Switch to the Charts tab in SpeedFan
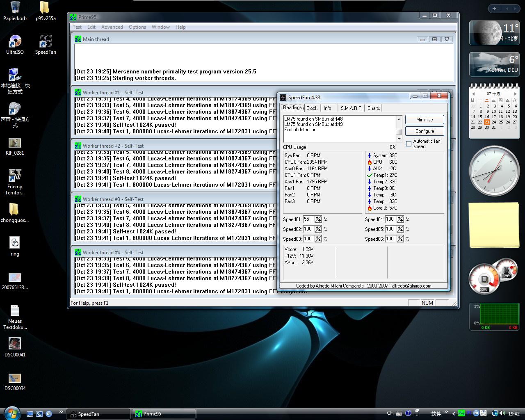 [374, 108]
